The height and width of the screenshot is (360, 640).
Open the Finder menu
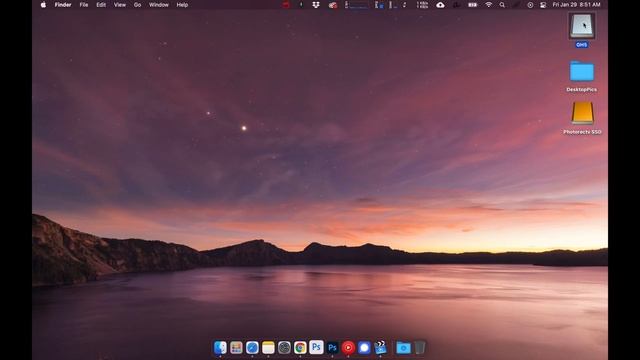(x=63, y=5)
